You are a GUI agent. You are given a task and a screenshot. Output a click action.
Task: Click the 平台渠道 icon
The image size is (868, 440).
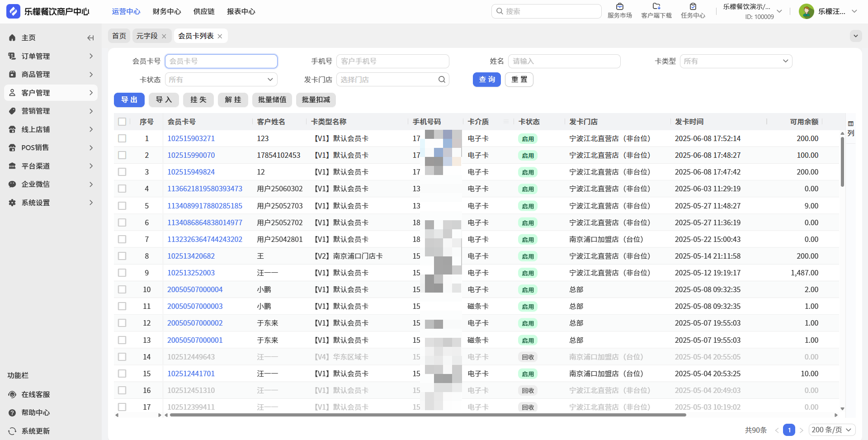point(12,166)
